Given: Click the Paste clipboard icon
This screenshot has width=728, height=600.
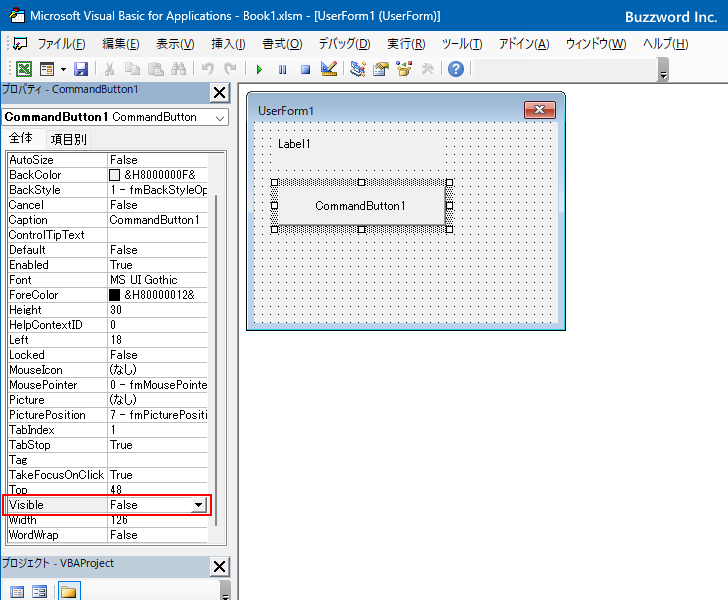Looking at the screenshot, I should tap(156, 69).
